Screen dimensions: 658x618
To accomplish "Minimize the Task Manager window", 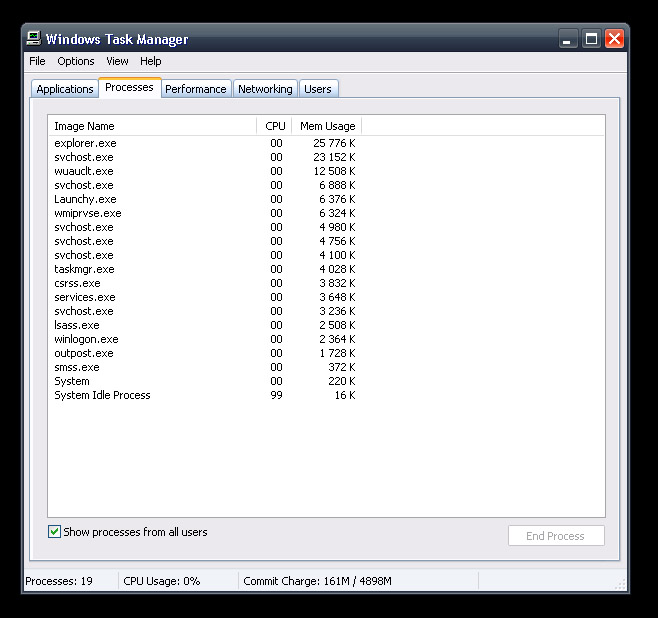I will pyautogui.click(x=567, y=39).
